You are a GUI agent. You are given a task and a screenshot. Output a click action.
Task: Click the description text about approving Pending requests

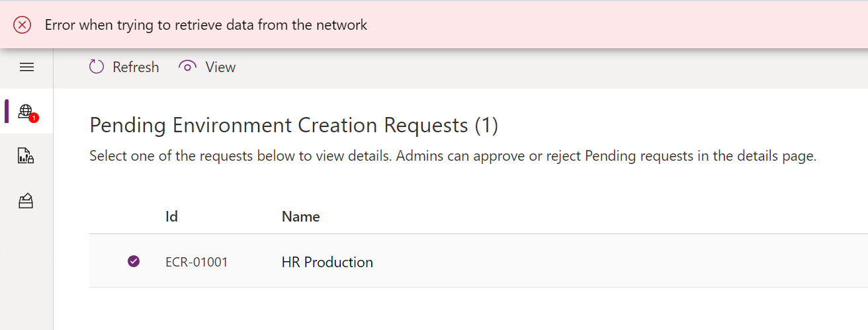click(453, 157)
